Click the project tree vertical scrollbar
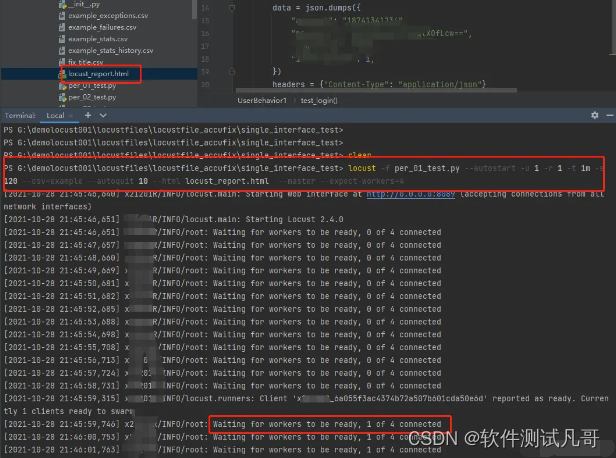 click(194, 9)
